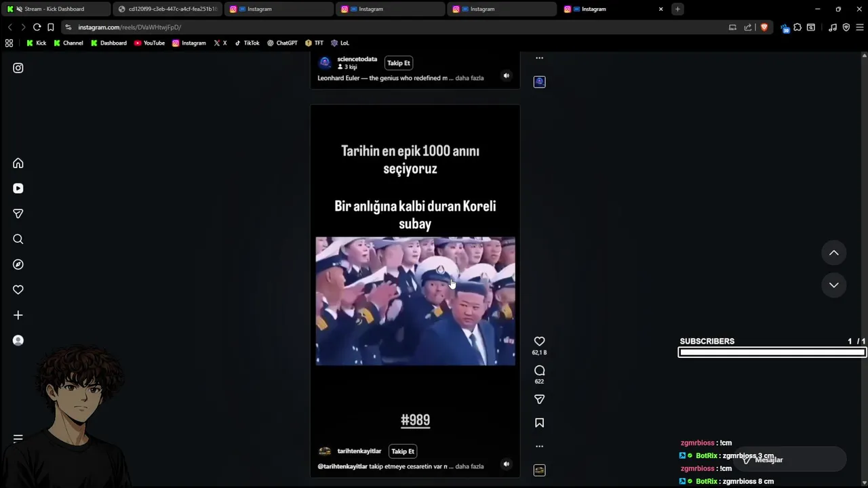
Task: Open the Dashboard bookmark
Action: point(108,43)
